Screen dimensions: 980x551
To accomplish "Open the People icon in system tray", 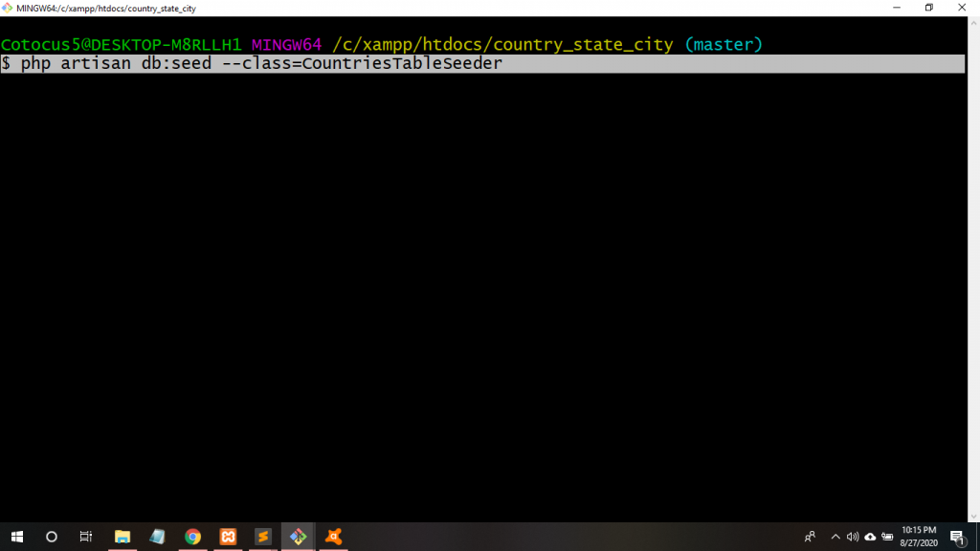I will [x=811, y=537].
